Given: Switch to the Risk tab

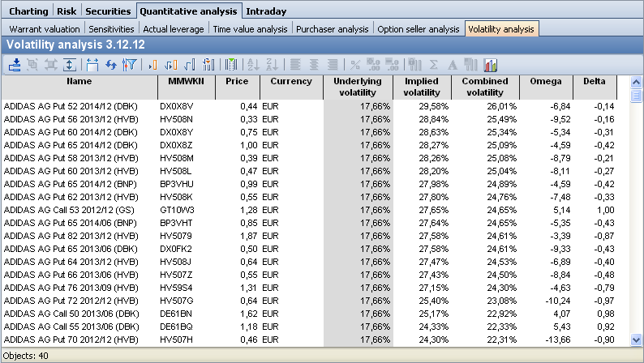Looking at the screenshot, I should click(67, 11).
